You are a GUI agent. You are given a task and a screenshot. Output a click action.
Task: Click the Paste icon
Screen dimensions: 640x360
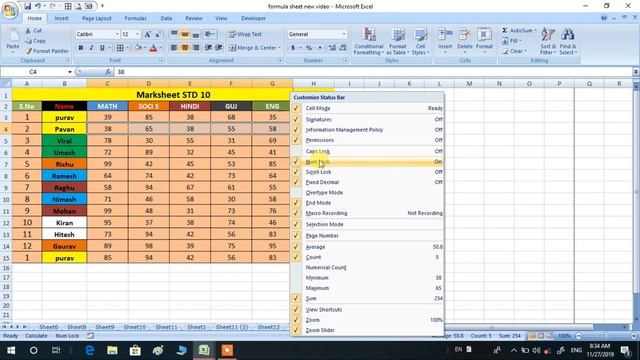13,35
